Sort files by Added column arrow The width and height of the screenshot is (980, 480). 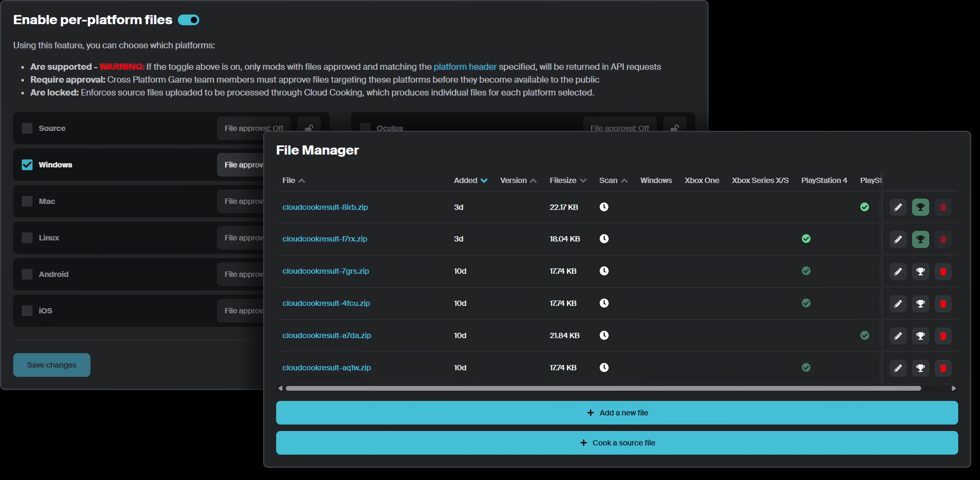(x=484, y=181)
